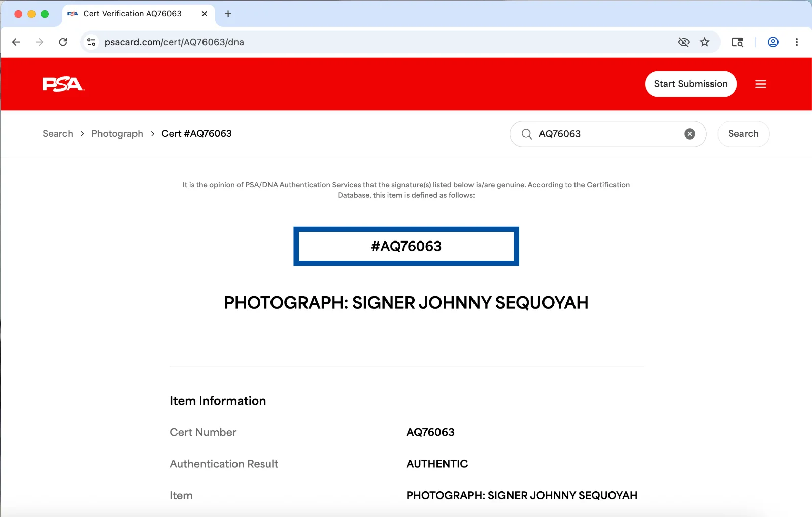
Task: Click the magnifier icon in the cert search box
Action: (x=527, y=134)
